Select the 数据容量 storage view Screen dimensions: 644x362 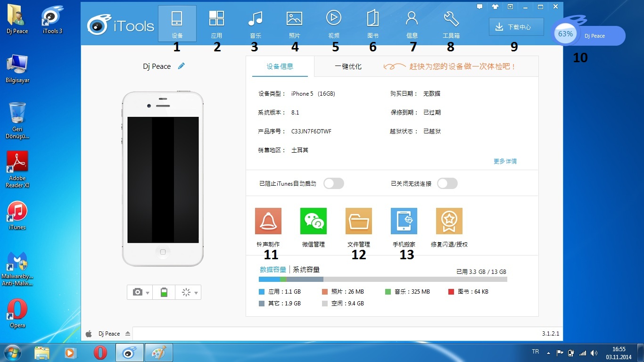coord(273,270)
